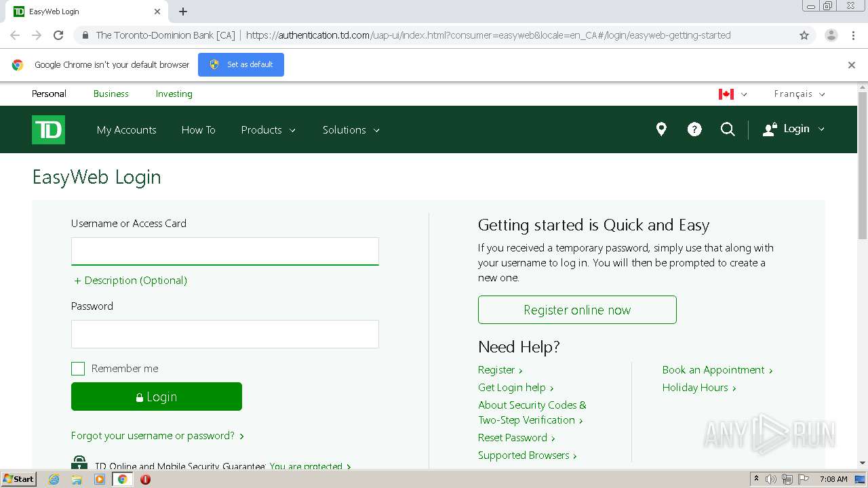Open Chrome three-dot menu
The image size is (868, 488).
[x=853, y=35]
